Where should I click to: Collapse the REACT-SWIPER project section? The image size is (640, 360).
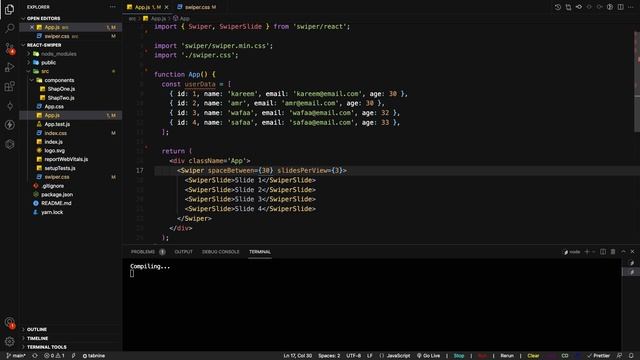[44, 45]
